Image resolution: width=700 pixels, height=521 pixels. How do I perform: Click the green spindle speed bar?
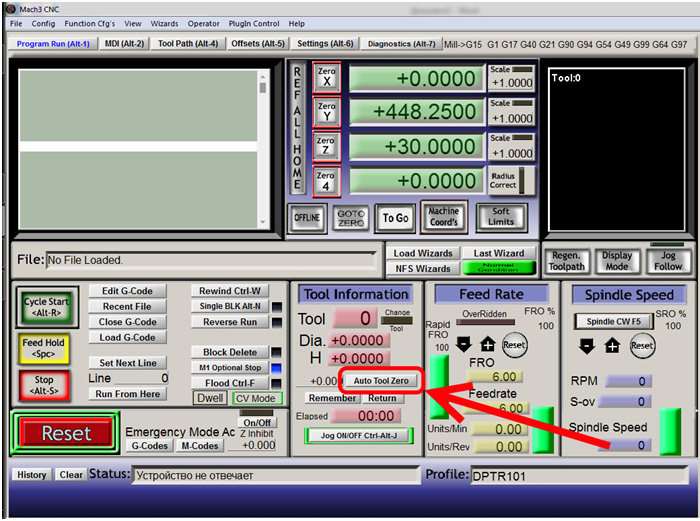[670, 431]
